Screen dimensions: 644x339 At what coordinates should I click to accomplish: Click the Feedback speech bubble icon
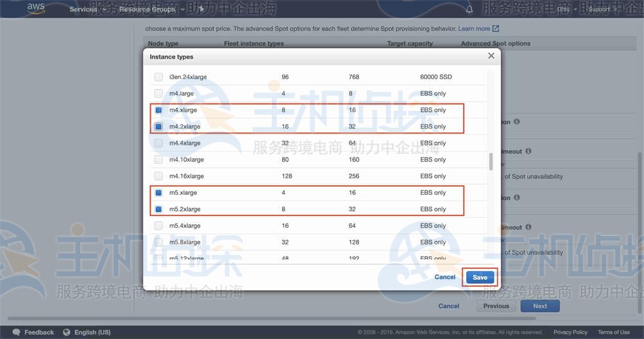pos(17,332)
